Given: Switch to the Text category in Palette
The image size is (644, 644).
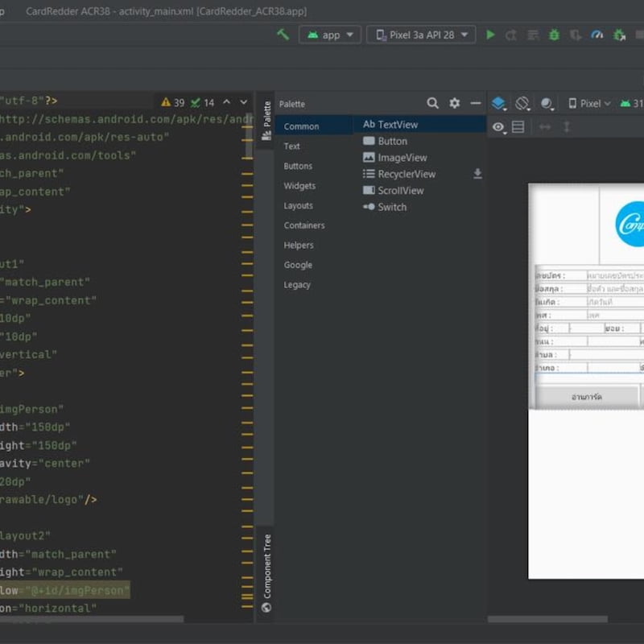Looking at the screenshot, I should click(x=291, y=146).
